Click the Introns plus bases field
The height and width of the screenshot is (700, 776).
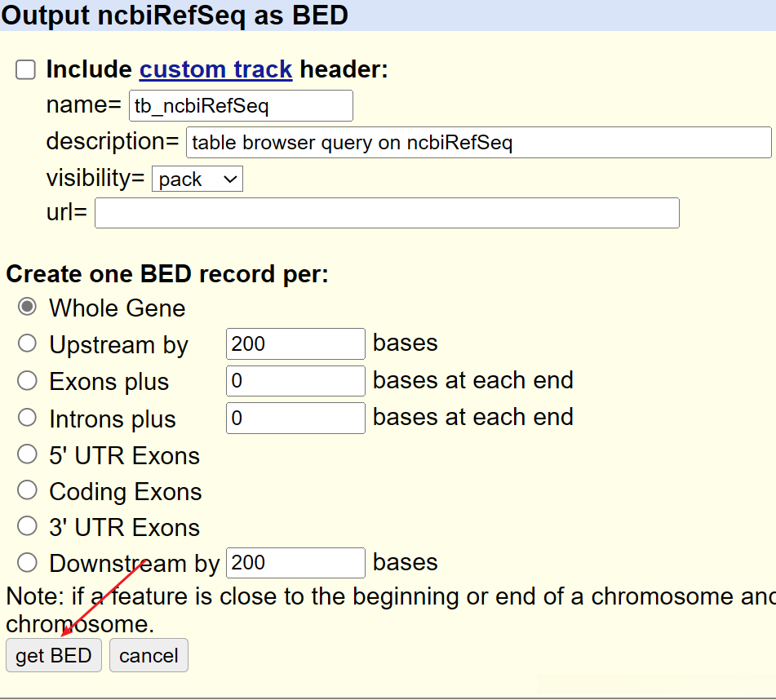tap(295, 418)
